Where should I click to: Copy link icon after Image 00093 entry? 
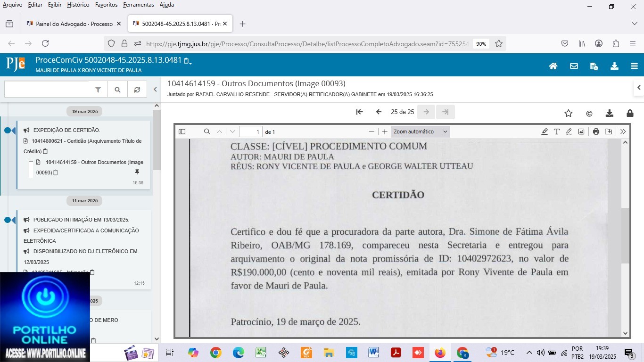(x=56, y=173)
